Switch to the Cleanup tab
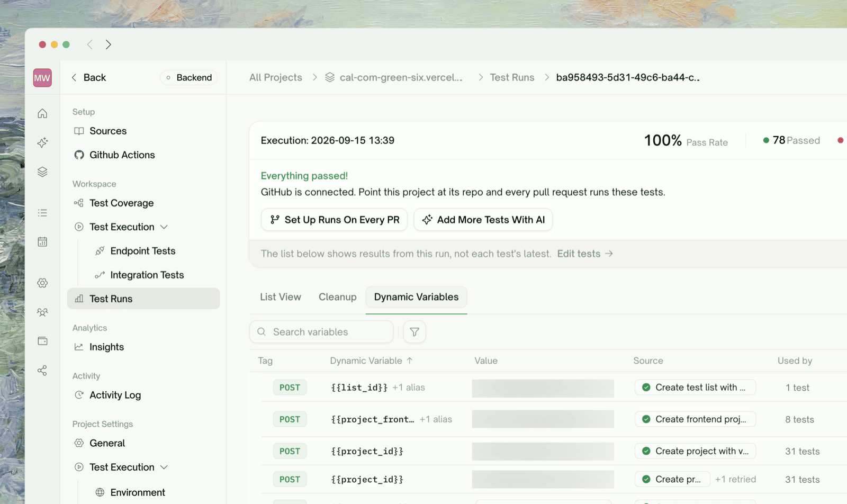This screenshot has height=504, width=847. pyautogui.click(x=338, y=297)
